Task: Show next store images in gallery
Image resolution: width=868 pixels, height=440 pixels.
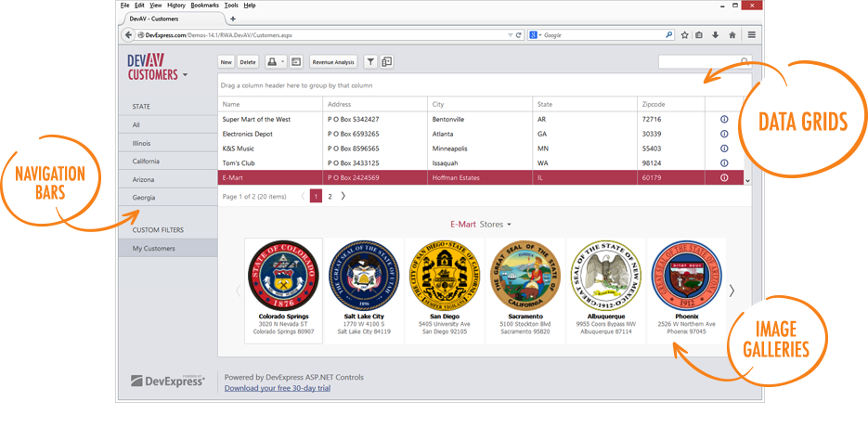Action: point(732,291)
